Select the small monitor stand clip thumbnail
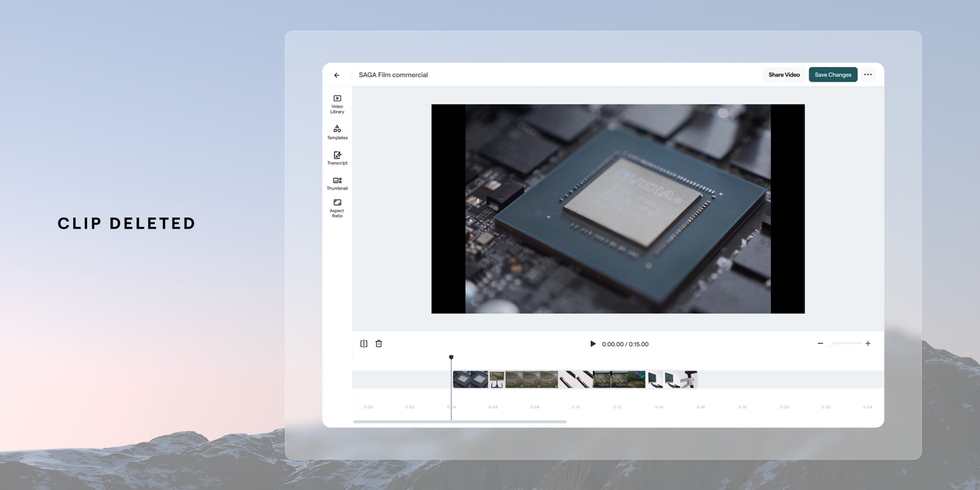Screen dimensions: 980x490 click(x=497, y=380)
